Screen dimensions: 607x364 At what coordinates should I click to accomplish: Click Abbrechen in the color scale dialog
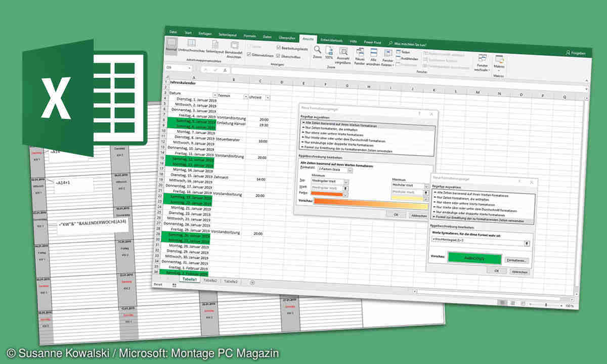pyautogui.click(x=418, y=215)
